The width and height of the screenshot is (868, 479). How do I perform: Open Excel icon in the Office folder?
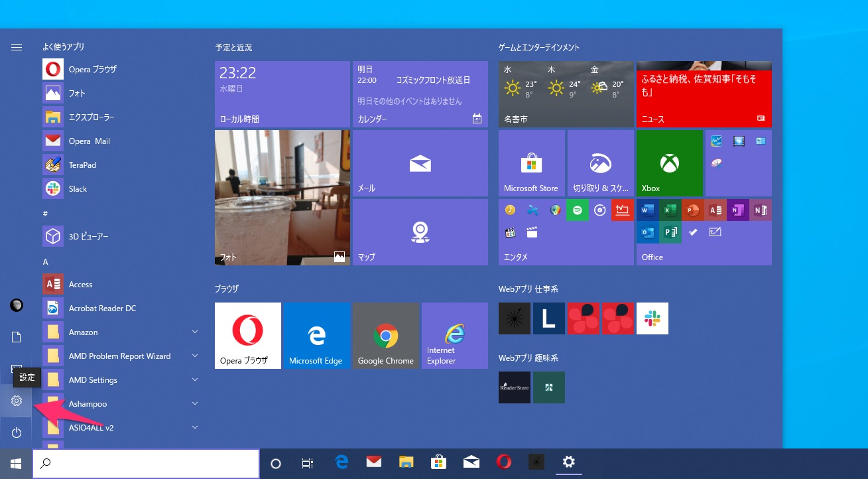click(x=670, y=210)
